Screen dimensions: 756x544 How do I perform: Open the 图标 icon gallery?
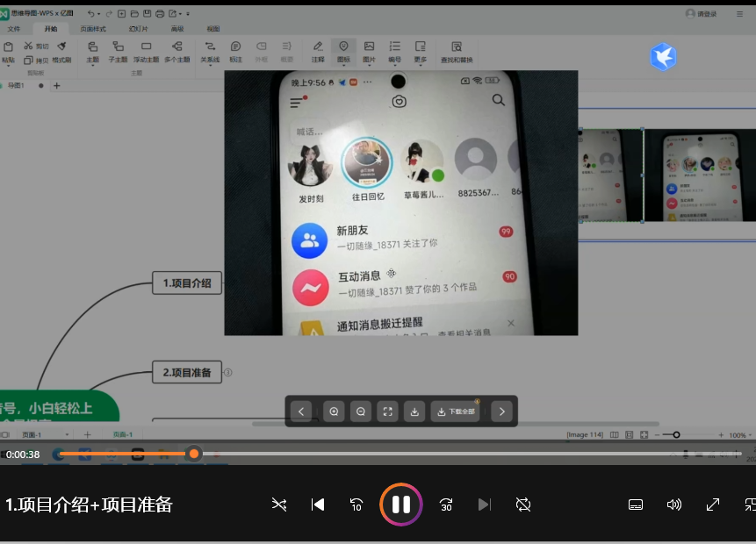tap(344, 53)
